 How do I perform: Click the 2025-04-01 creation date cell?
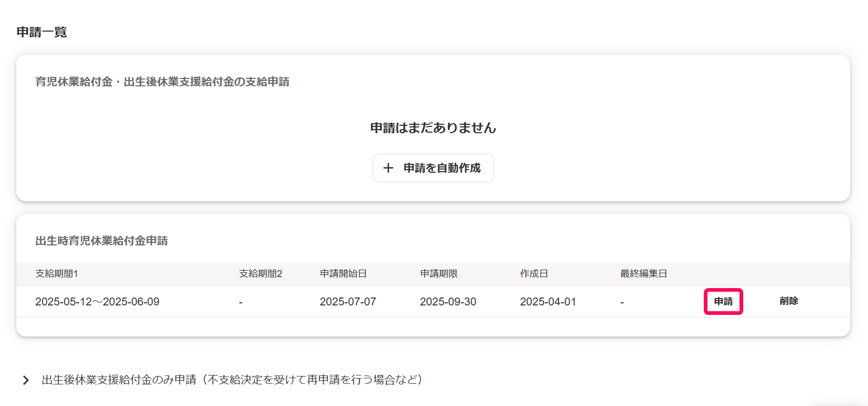pos(548,302)
